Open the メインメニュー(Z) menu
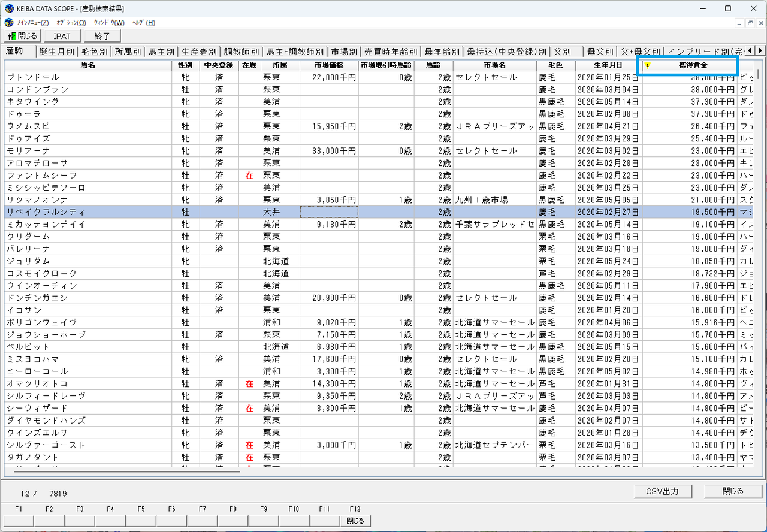767x532 pixels. click(32, 23)
